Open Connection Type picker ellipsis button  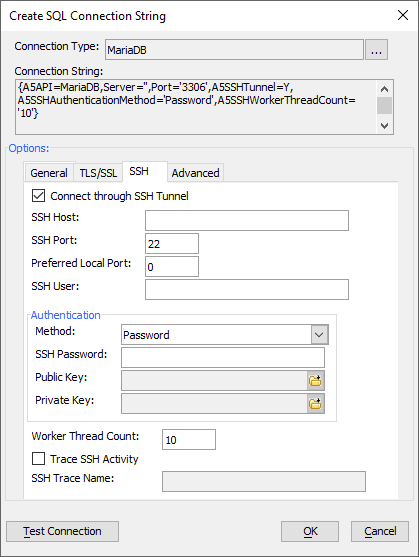click(x=376, y=49)
